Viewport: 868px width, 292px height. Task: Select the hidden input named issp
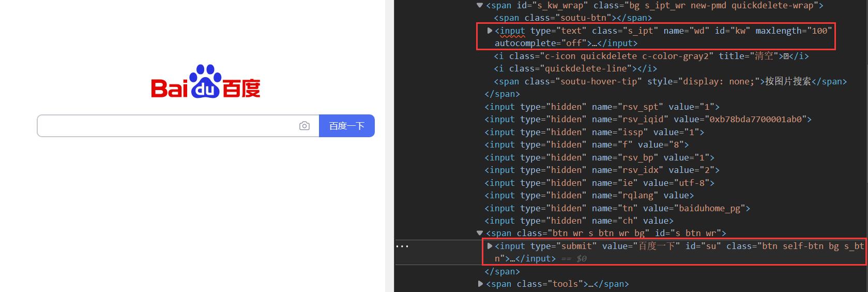pyautogui.click(x=594, y=133)
